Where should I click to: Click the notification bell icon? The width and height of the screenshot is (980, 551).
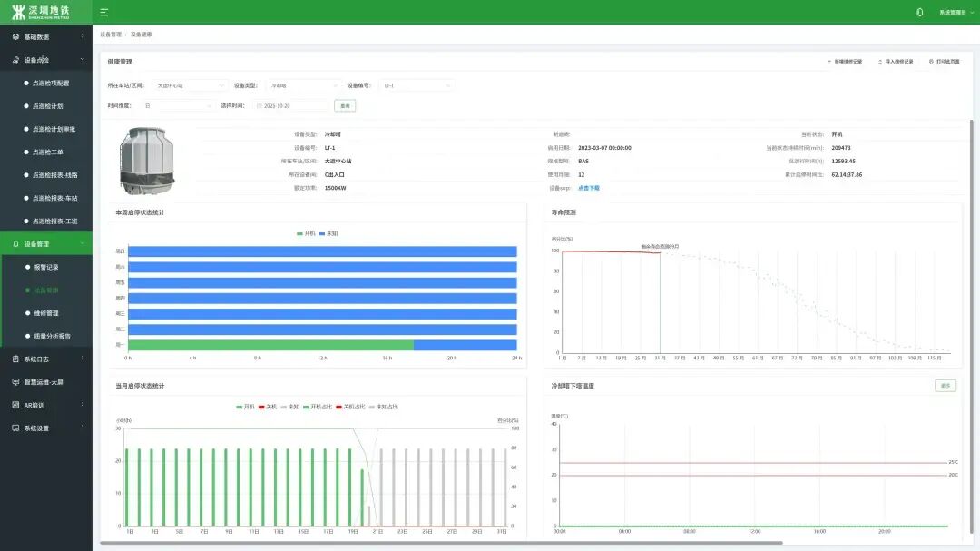(920, 12)
